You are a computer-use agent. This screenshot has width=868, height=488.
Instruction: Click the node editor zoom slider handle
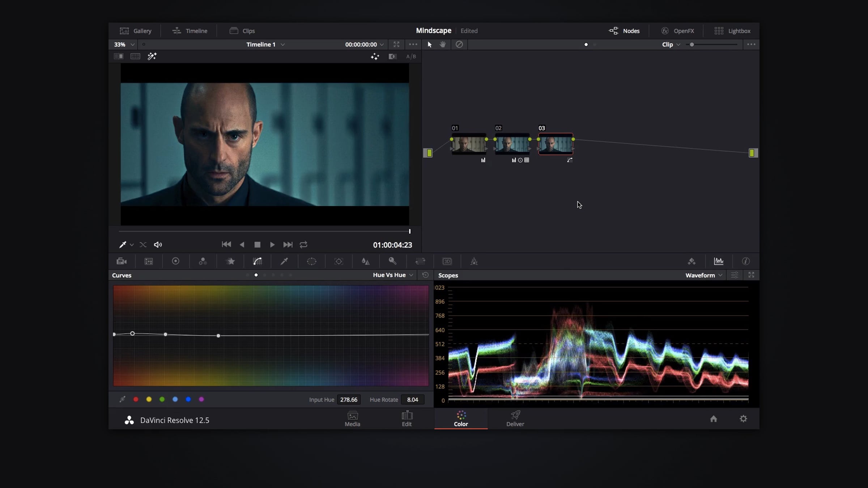coord(692,44)
